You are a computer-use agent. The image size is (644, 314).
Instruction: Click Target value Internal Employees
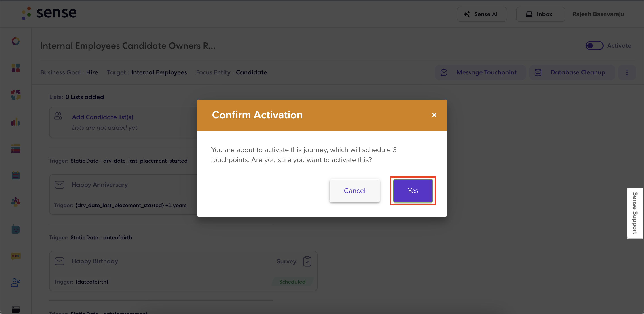pos(159,72)
